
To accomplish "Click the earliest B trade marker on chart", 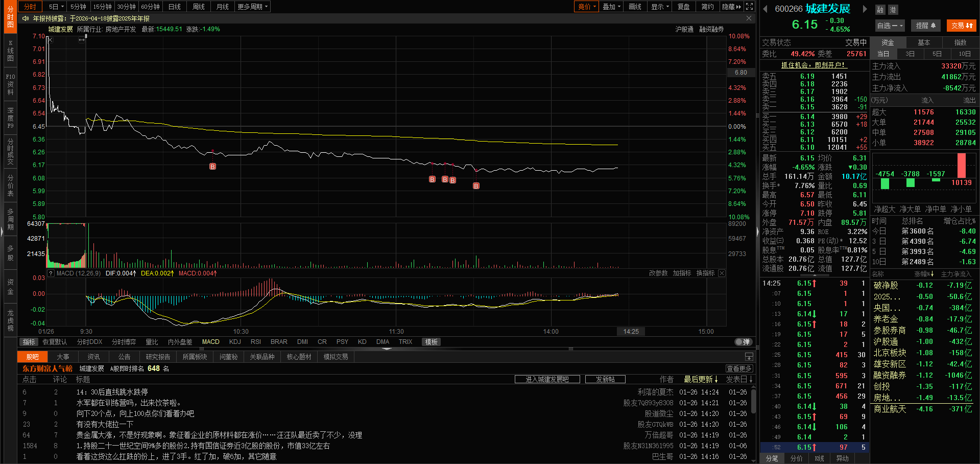I will click(212, 167).
